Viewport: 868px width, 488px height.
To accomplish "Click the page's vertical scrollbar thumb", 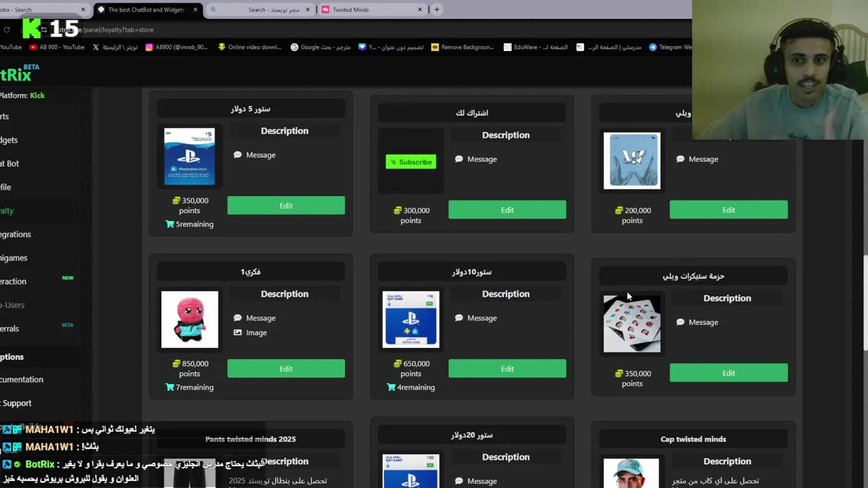I will point(865,302).
